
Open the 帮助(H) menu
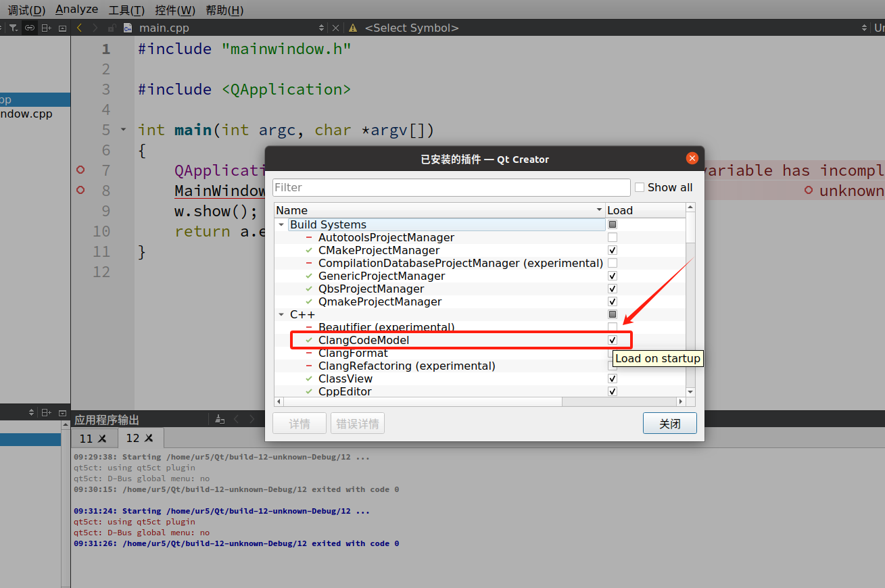(x=224, y=10)
